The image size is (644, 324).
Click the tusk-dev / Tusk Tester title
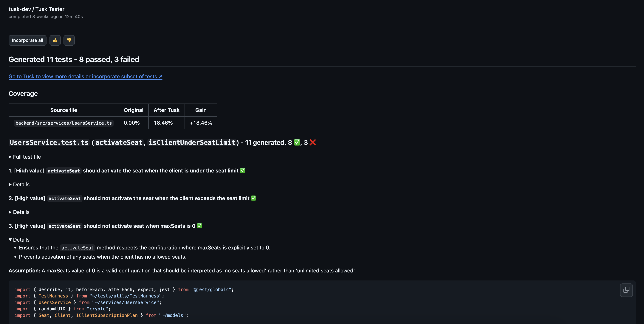pos(36,9)
